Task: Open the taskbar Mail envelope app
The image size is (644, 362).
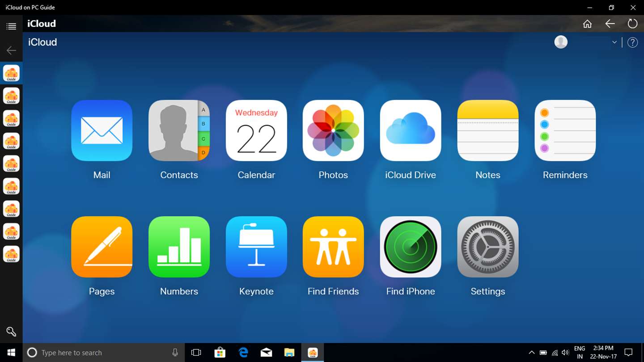Action: click(267, 353)
